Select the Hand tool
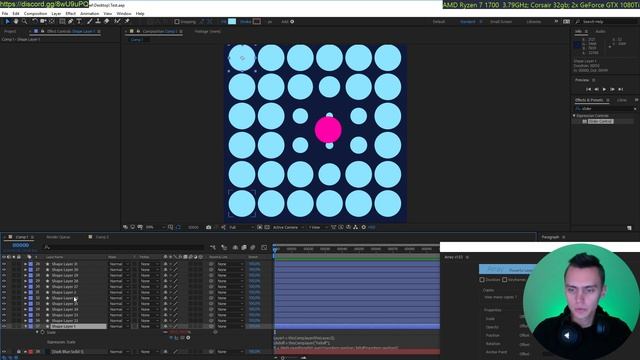The height and width of the screenshot is (360, 640). (16, 22)
